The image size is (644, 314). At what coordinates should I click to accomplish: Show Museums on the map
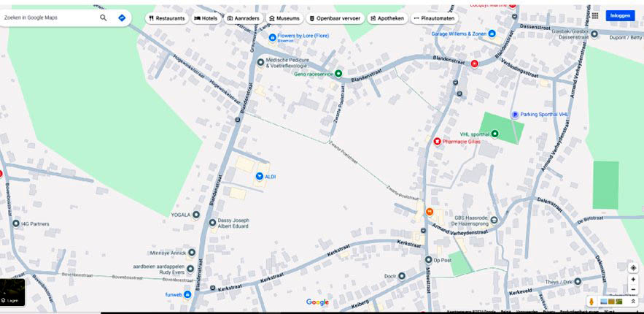pyautogui.click(x=284, y=18)
